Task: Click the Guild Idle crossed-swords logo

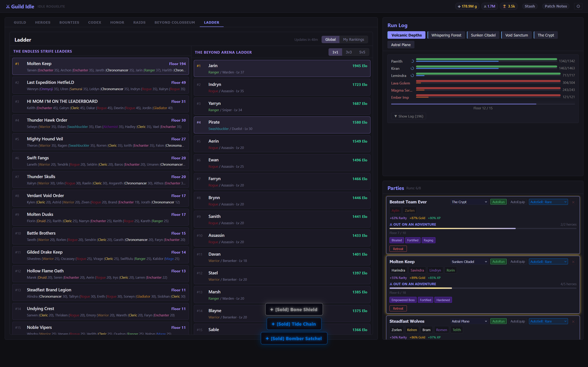Action: pyautogui.click(x=8, y=7)
